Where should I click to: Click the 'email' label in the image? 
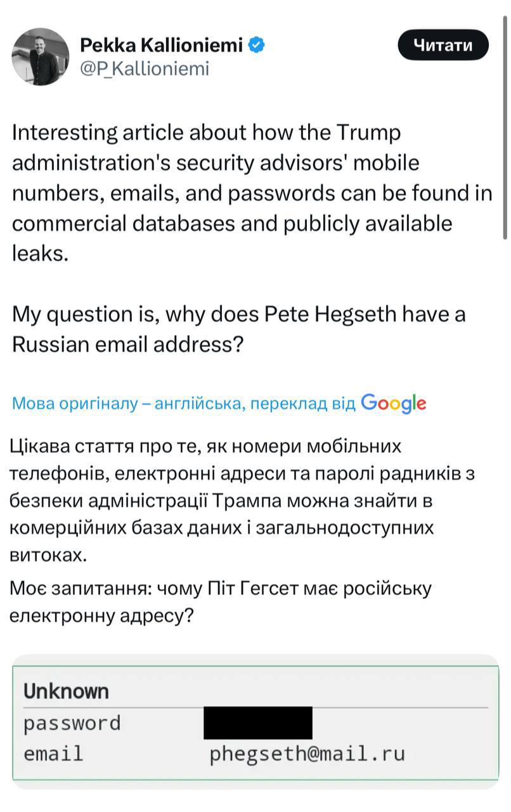pyautogui.click(x=53, y=754)
